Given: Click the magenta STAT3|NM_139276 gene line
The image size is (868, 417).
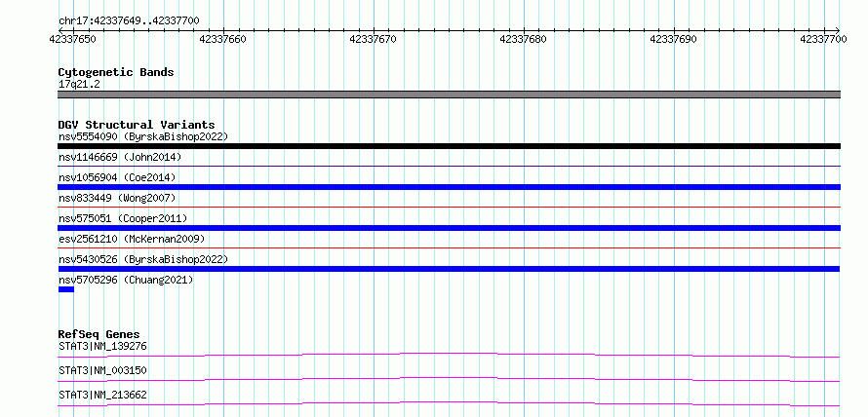Looking at the screenshot, I should point(449,355).
